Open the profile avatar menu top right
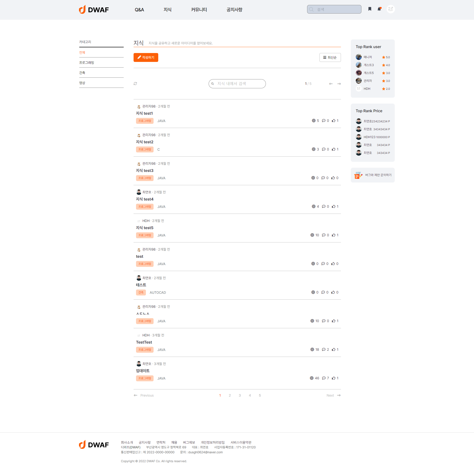This screenshot has height=476, width=474. (x=391, y=9)
